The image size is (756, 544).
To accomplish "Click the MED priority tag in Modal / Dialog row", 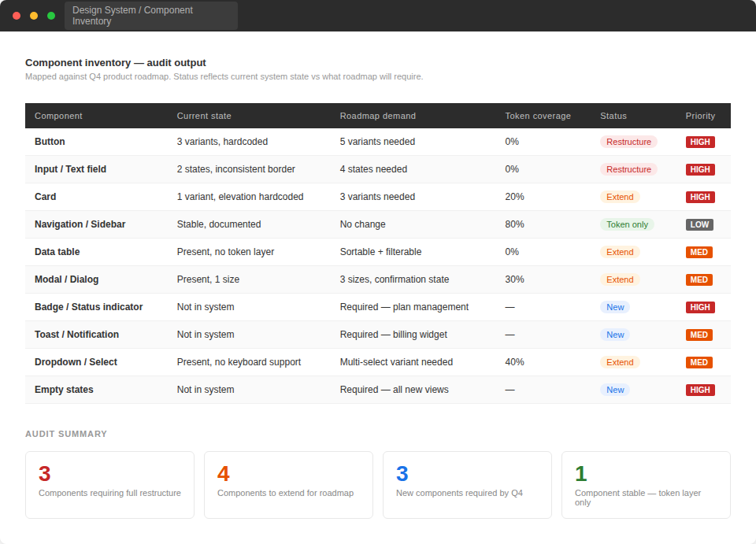I will pyautogui.click(x=699, y=279).
